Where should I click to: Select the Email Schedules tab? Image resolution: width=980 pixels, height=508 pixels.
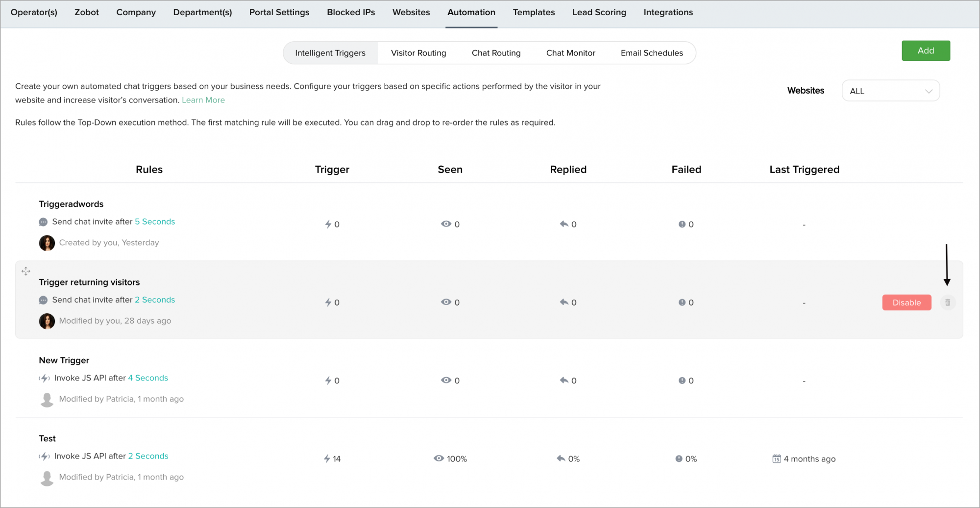click(x=652, y=53)
